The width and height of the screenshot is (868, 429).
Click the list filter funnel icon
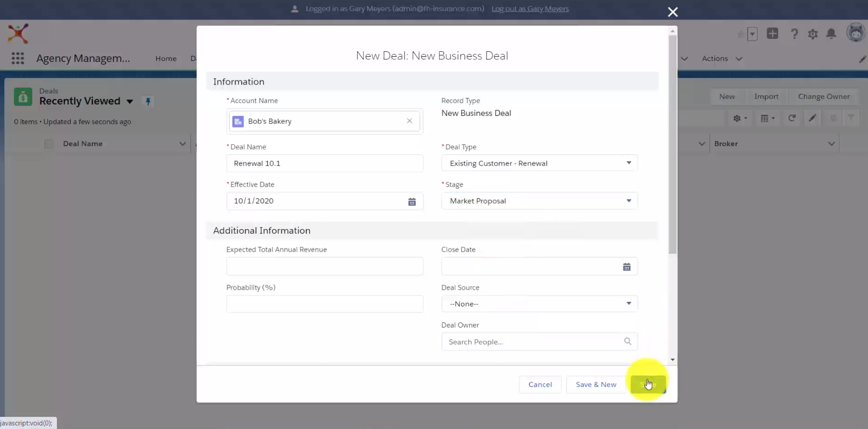pyautogui.click(x=851, y=118)
